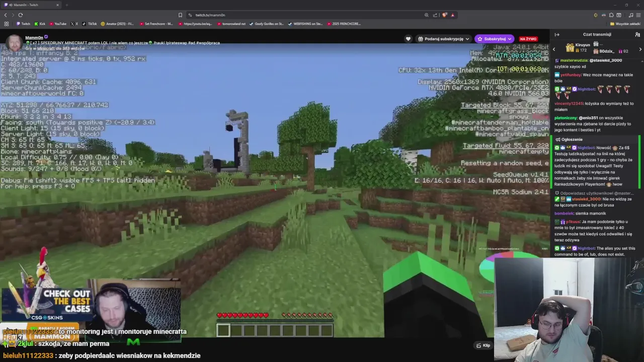This screenshot has height=362, width=644.
Task: Click the Czat transmisji heading
Action: click(x=597, y=35)
